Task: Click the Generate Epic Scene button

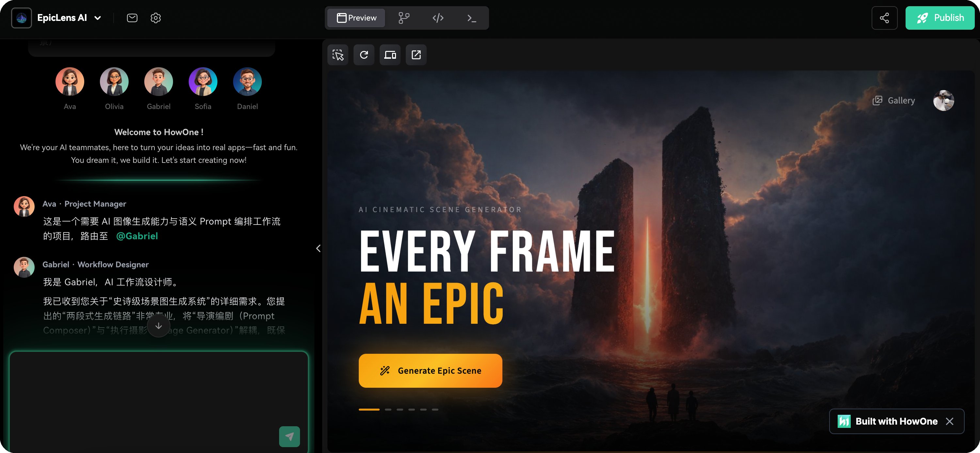Action: click(x=430, y=370)
